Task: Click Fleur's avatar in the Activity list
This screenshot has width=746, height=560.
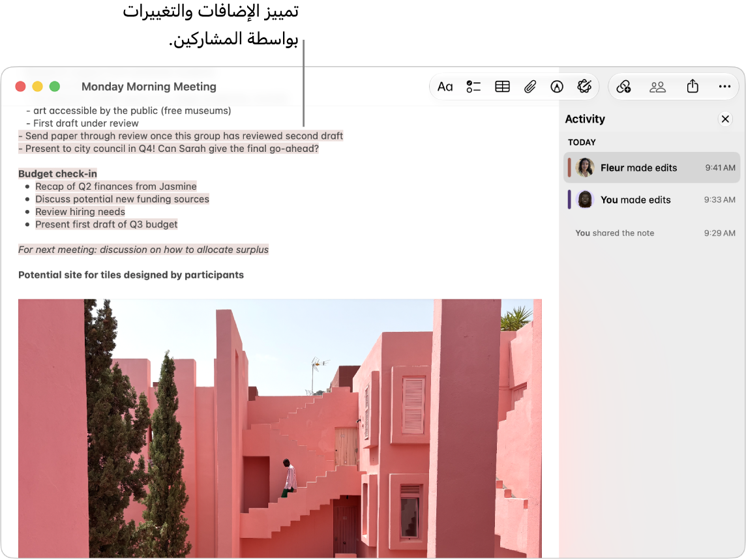Action: [x=585, y=168]
